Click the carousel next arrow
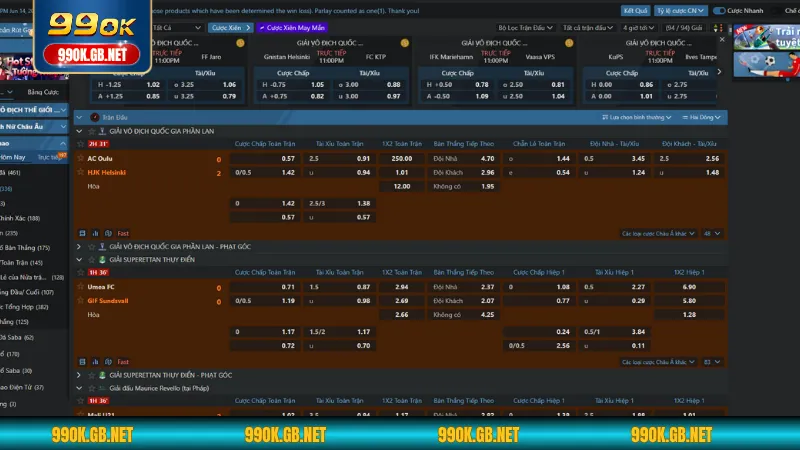 (720, 72)
